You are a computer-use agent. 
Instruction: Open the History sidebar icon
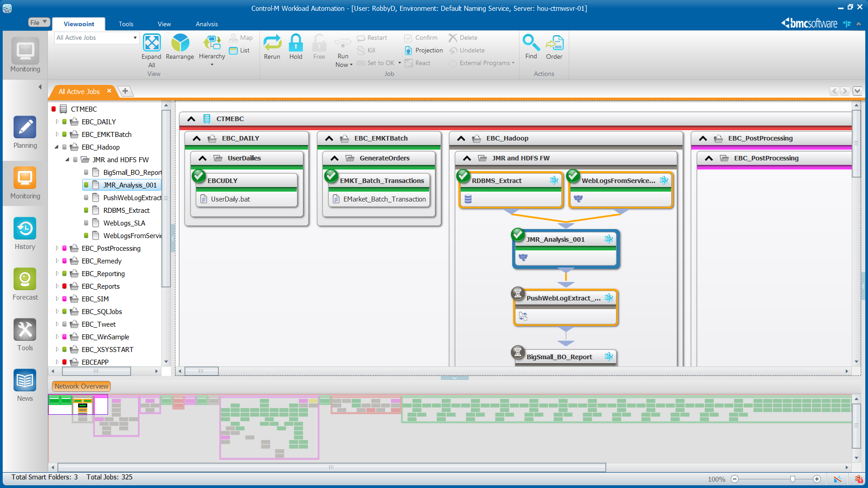25,229
